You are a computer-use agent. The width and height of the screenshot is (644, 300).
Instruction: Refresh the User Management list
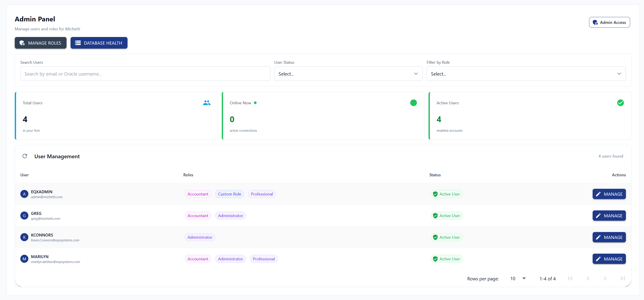point(25,156)
